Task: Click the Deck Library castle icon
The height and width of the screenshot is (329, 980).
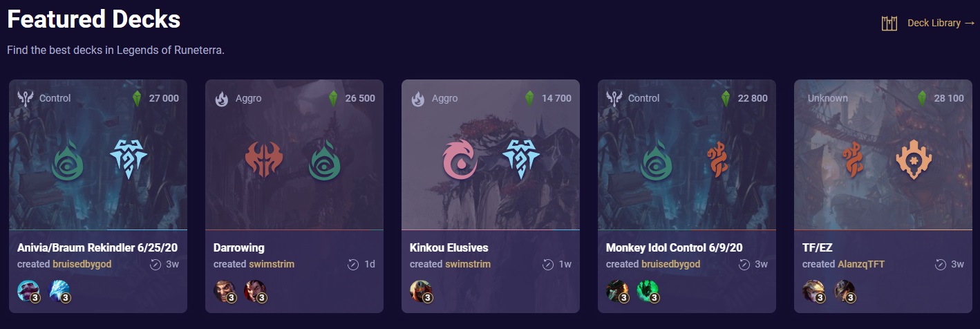Action: click(889, 23)
